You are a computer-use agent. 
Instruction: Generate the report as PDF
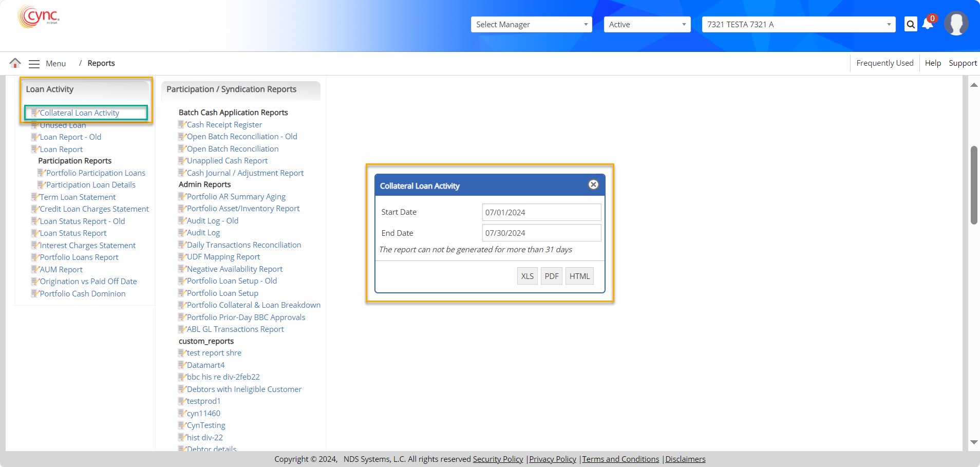[552, 276]
